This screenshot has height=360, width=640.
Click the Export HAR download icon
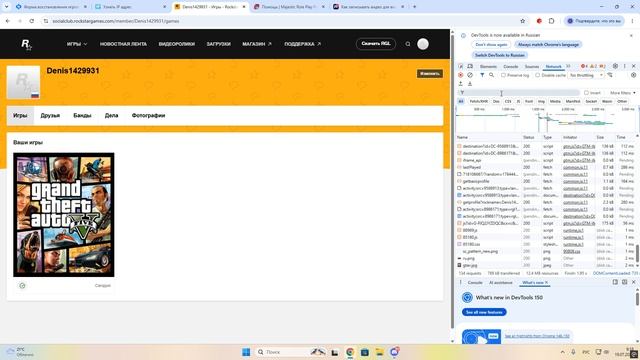[x=470, y=84]
